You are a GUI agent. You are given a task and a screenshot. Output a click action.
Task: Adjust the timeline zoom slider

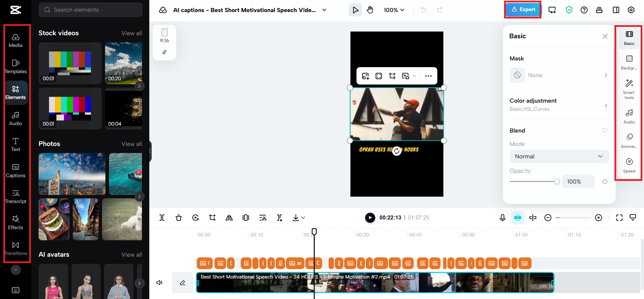tap(573, 218)
